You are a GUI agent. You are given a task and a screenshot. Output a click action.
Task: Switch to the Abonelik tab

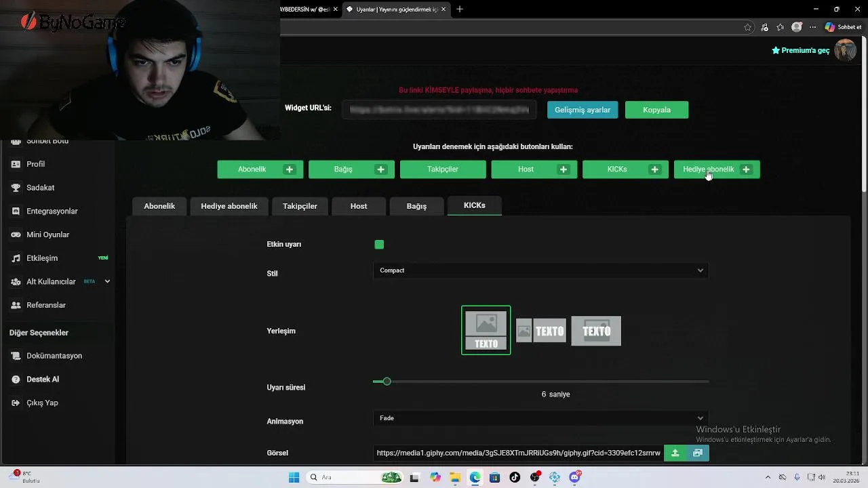tap(159, 206)
